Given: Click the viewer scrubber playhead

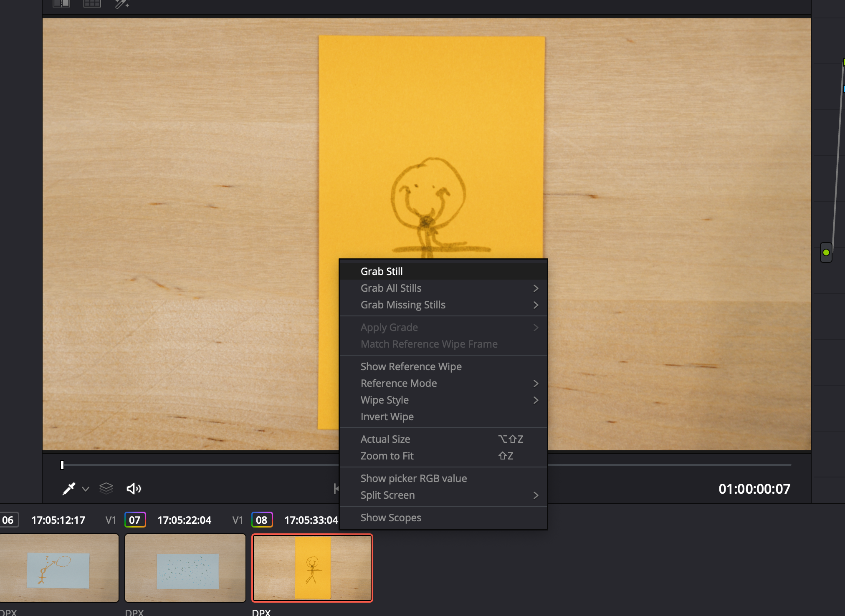Looking at the screenshot, I should click(62, 465).
